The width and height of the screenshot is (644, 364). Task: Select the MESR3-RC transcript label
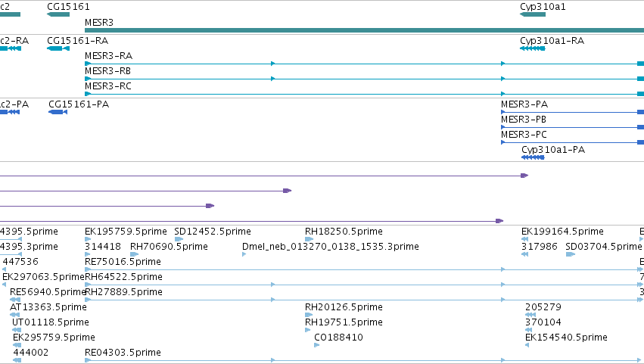[108, 86]
